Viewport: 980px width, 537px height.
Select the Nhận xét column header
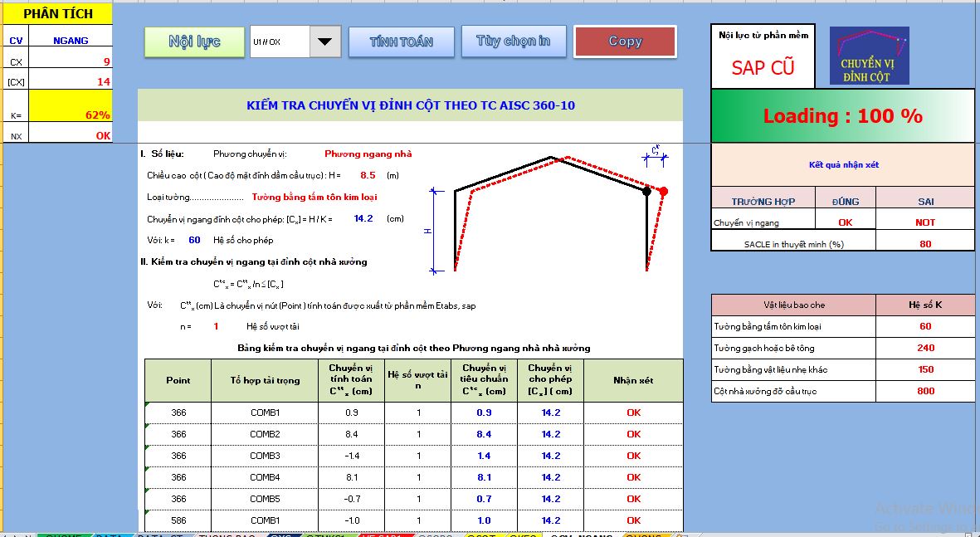pos(633,380)
